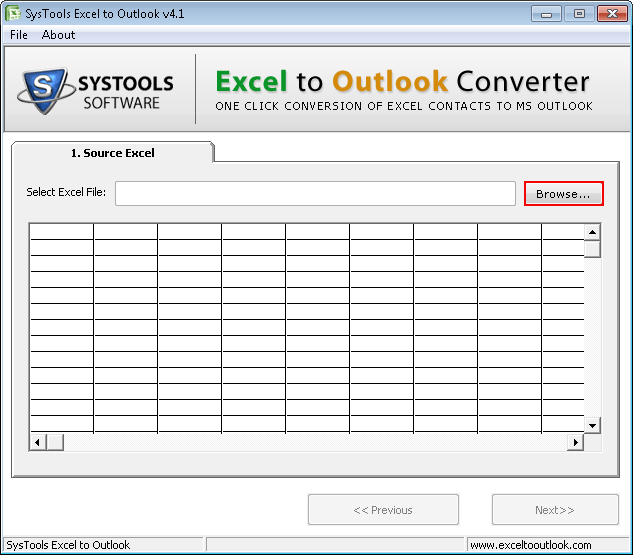
Task: Click the grid's scroll down arrow
Action: coord(592,425)
